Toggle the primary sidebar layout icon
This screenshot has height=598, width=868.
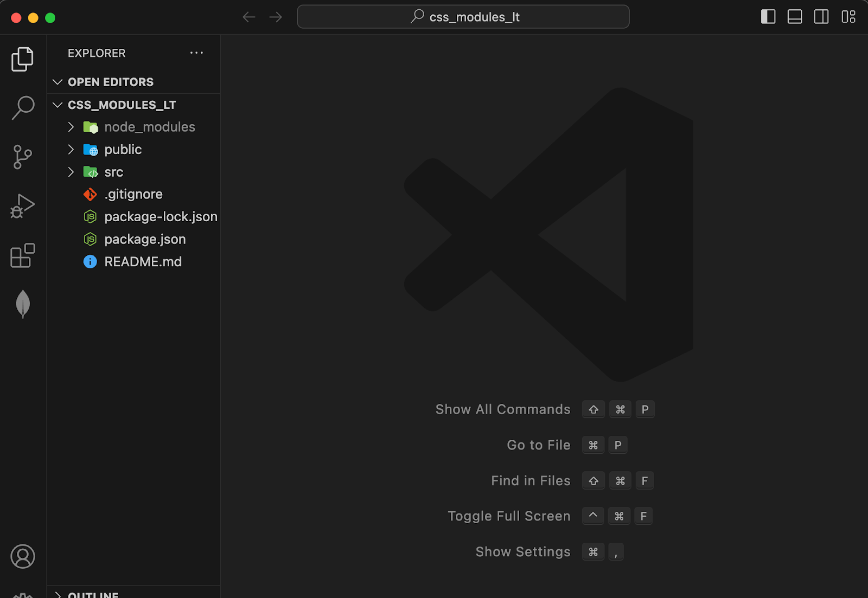tap(768, 16)
